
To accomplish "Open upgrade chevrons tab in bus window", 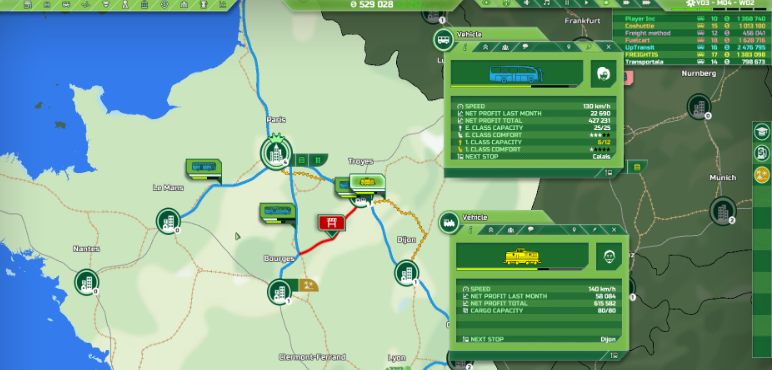I will pos(485,47).
